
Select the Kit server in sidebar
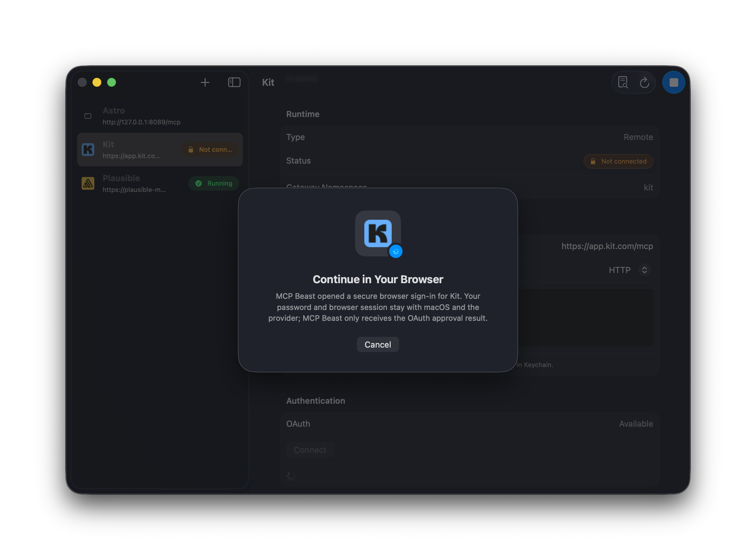[x=160, y=150]
